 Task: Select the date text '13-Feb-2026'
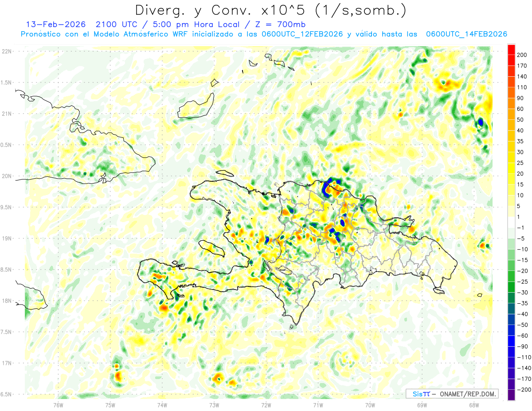coord(56,24)
